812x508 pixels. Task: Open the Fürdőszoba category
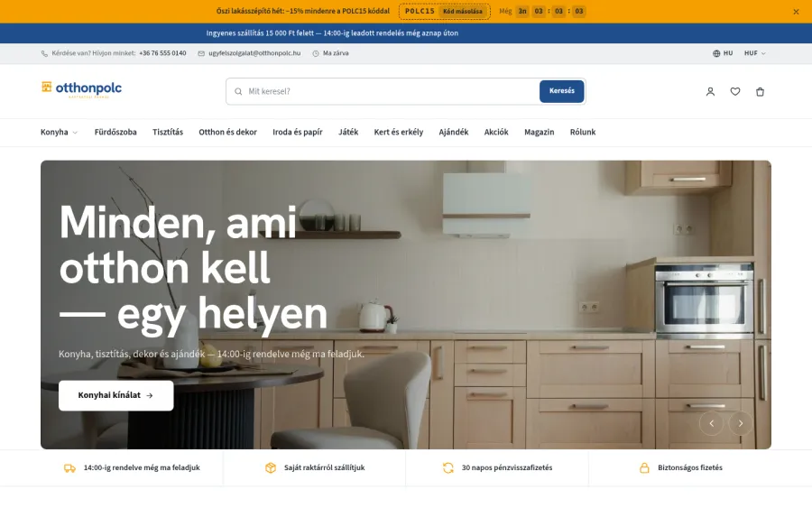coord(115,132)
